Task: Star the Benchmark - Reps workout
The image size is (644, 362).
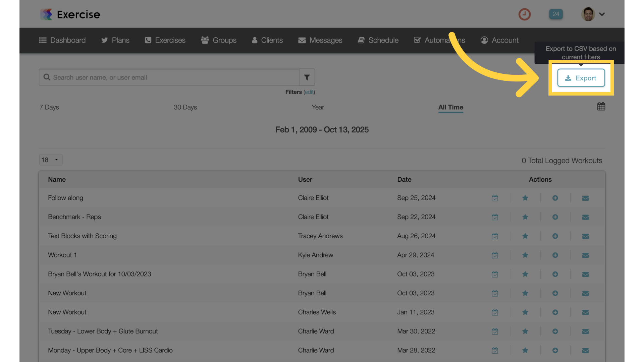Action: point(525,217)
